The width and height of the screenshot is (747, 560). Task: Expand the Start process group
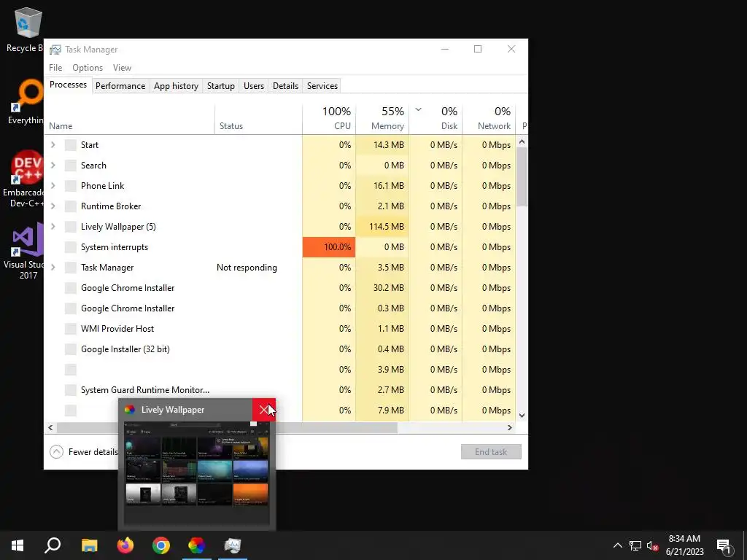[53, 145]
